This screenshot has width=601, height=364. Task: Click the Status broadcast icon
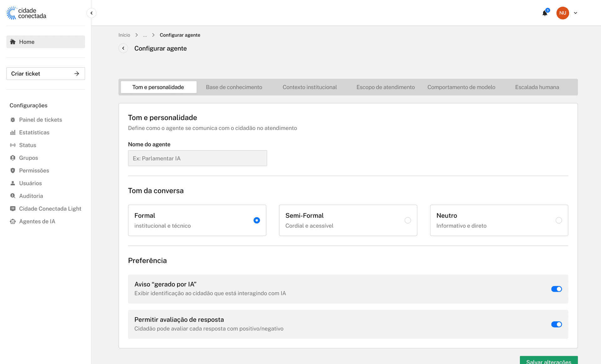click(x=13, y=145)
